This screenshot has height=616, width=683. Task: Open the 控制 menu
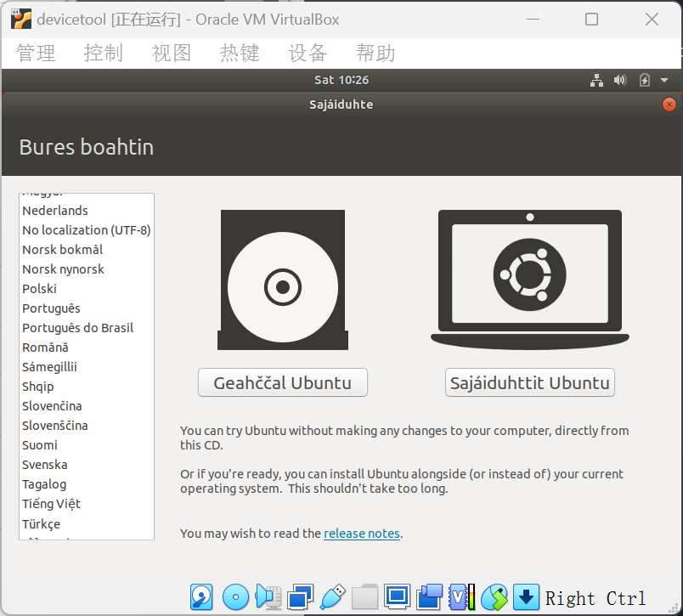pyautogui.click(x=104, y=54)
